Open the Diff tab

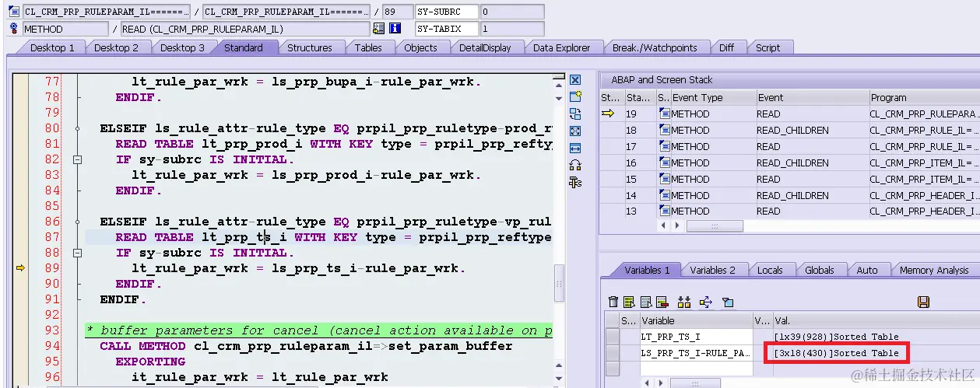pos(726,47)
